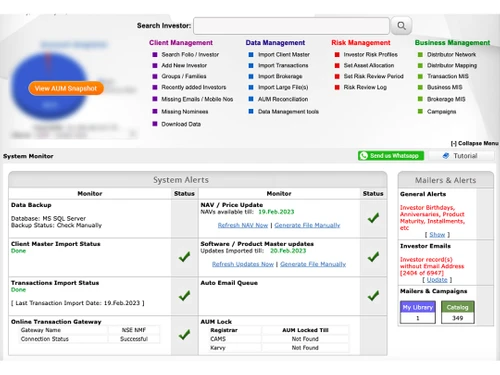Click purple bullet icon beside Search Folio
The height and width of the screenshot is (375, 500).
pos(155,54)
